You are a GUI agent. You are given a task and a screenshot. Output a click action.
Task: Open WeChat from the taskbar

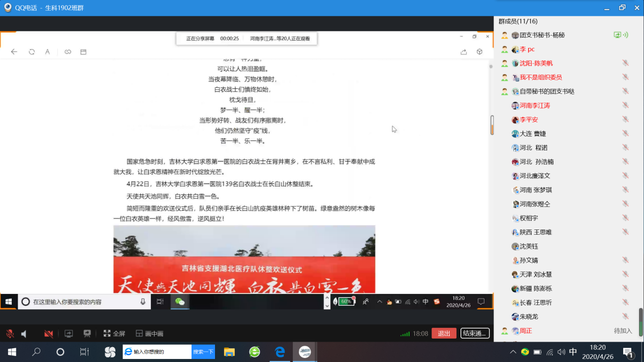(x=180, y=301)
